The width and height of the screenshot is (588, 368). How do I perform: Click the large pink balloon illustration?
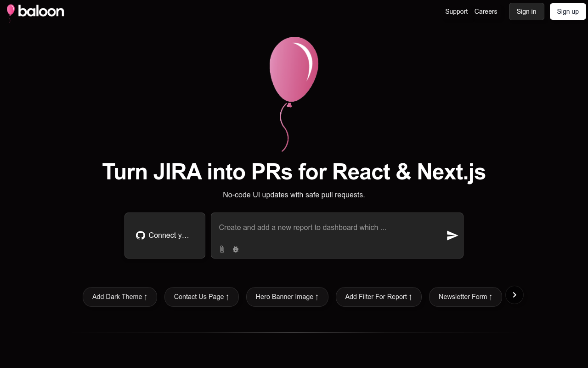[294, 94]
